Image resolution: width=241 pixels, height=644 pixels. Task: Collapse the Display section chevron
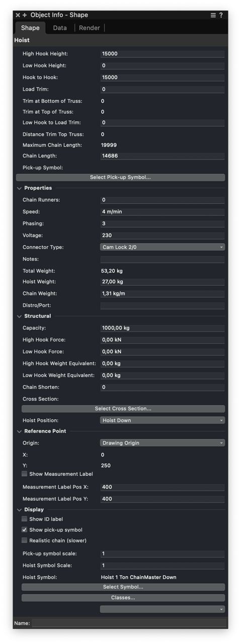[x=20, y=510]
